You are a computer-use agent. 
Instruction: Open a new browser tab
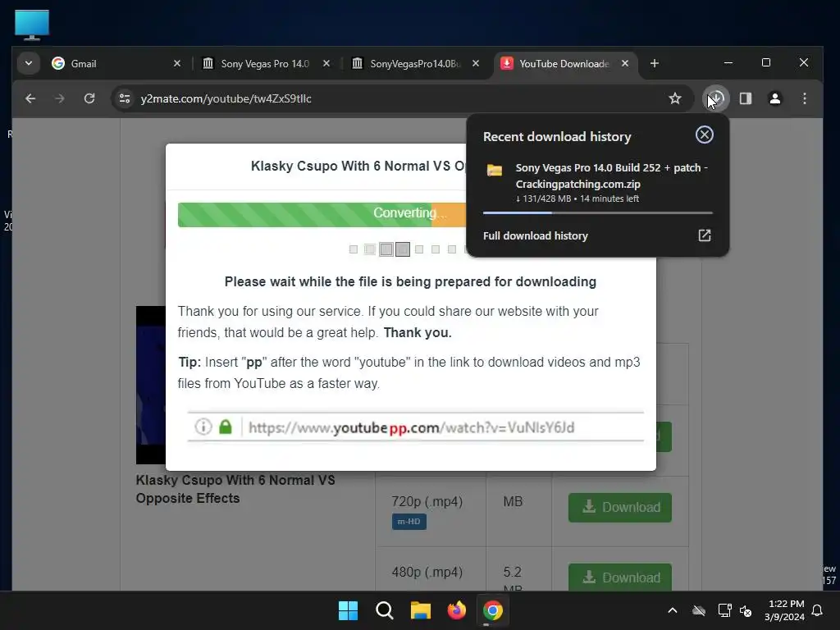coord(654,63)
